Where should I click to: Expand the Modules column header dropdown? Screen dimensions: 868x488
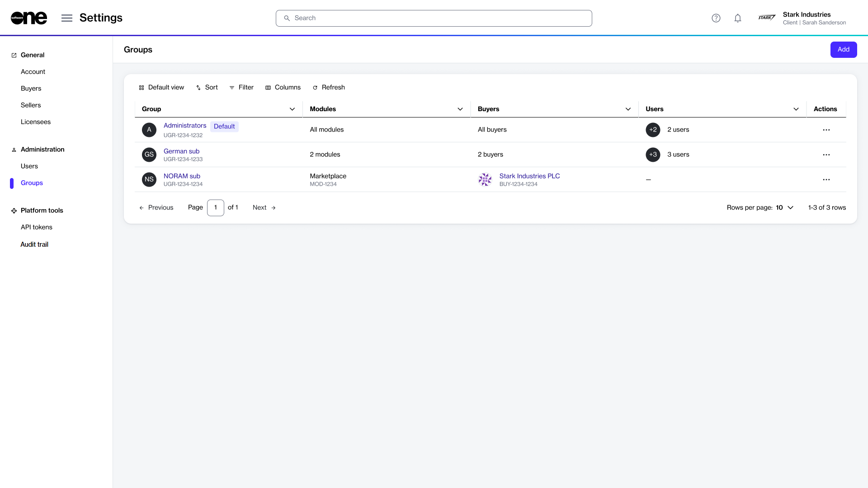point(460,109)
